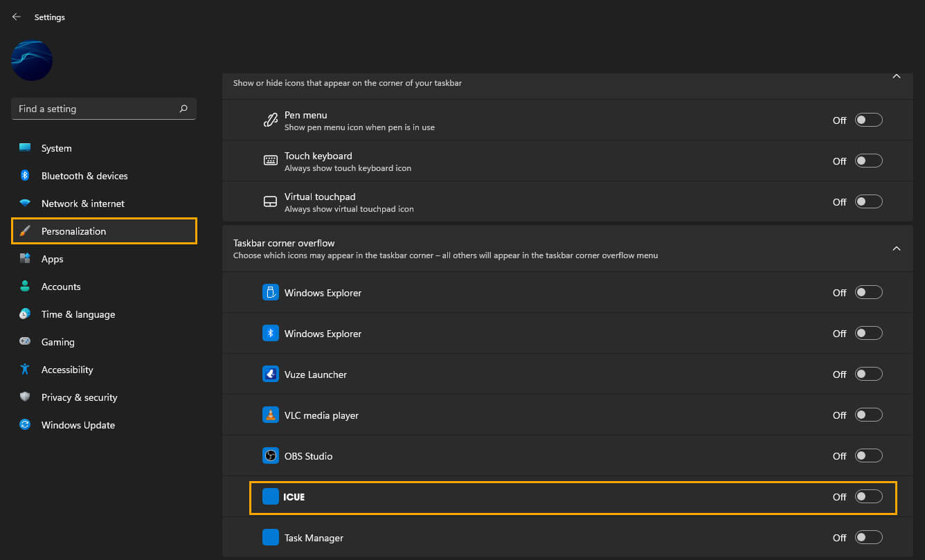Toggle the Vuze Launcher switch on
The image size is (925, 560).
click(x=869, y=374)
